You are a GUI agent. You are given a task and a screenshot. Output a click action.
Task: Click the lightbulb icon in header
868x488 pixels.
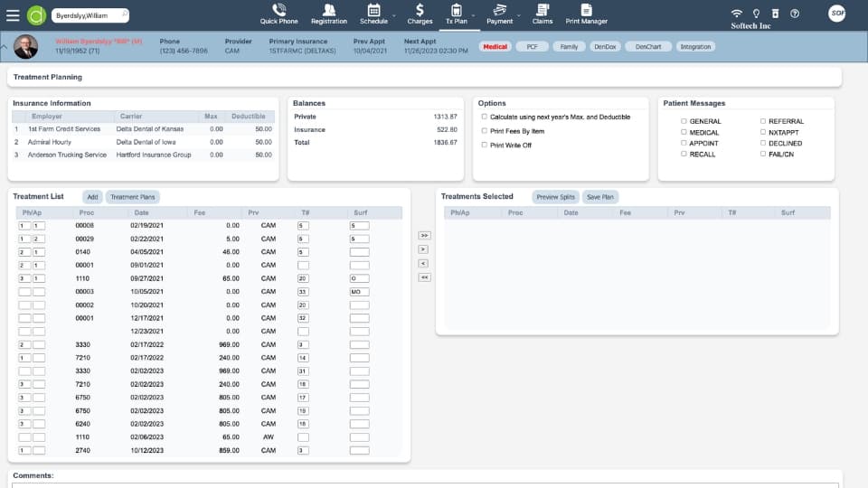[755, 14]
